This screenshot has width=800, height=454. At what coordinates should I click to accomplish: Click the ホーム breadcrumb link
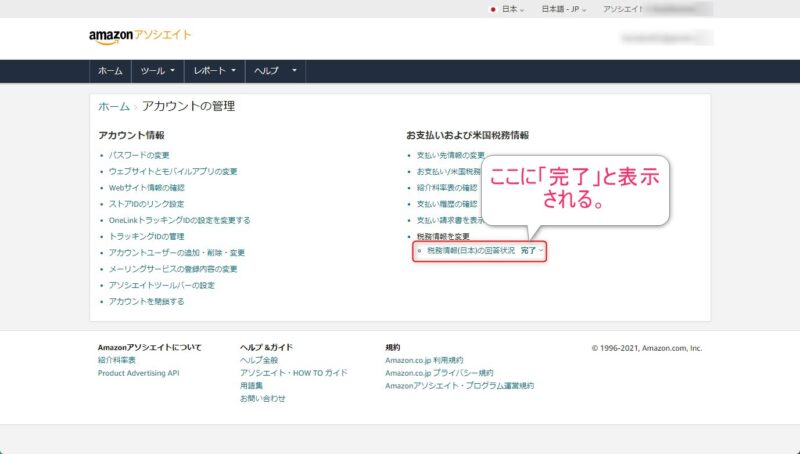click(x=114, y=107)
